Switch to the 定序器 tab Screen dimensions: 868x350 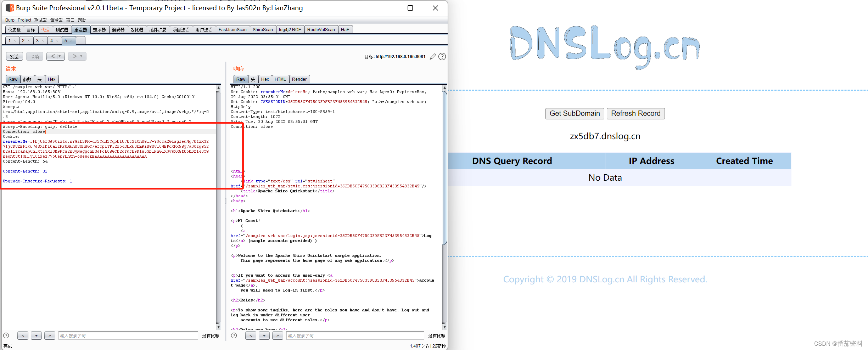99,30
